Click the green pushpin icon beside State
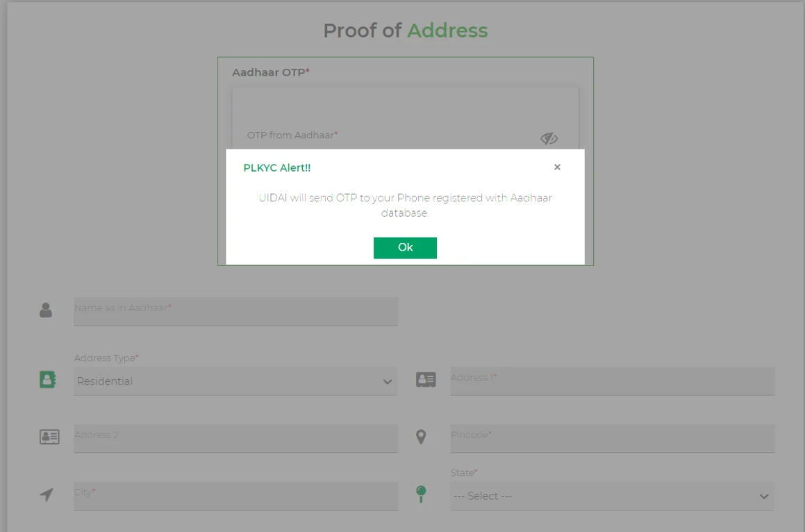This screenshot has width=805, height=532. tap(421, 494)
